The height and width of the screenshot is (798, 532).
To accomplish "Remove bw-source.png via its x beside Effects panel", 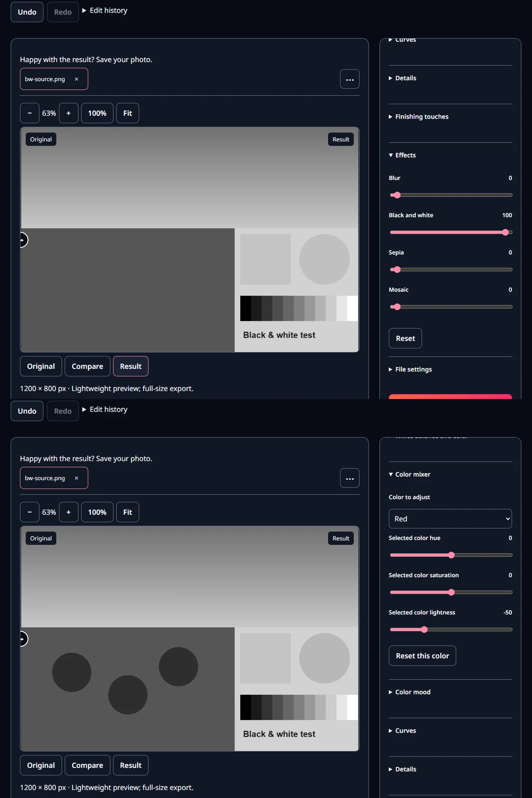I will coord(76,79).
